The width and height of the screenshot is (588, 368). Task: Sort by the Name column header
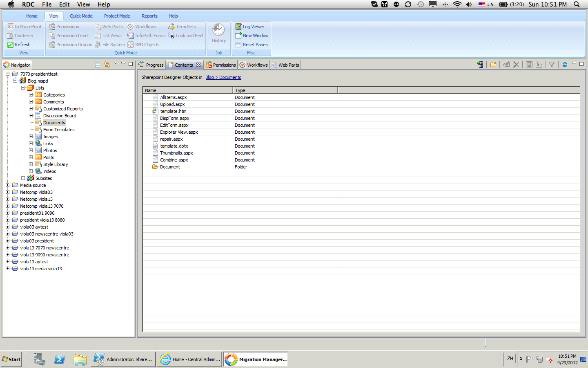188,90
